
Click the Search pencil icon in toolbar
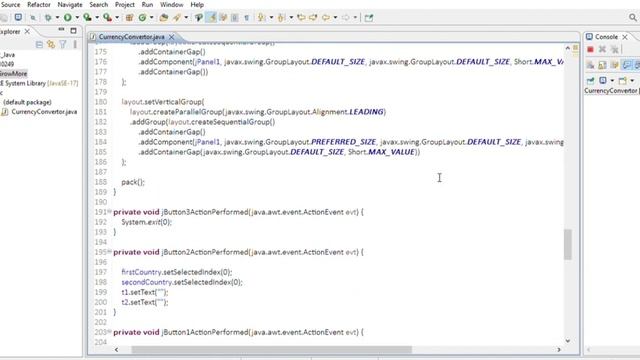tap(177, 18)
